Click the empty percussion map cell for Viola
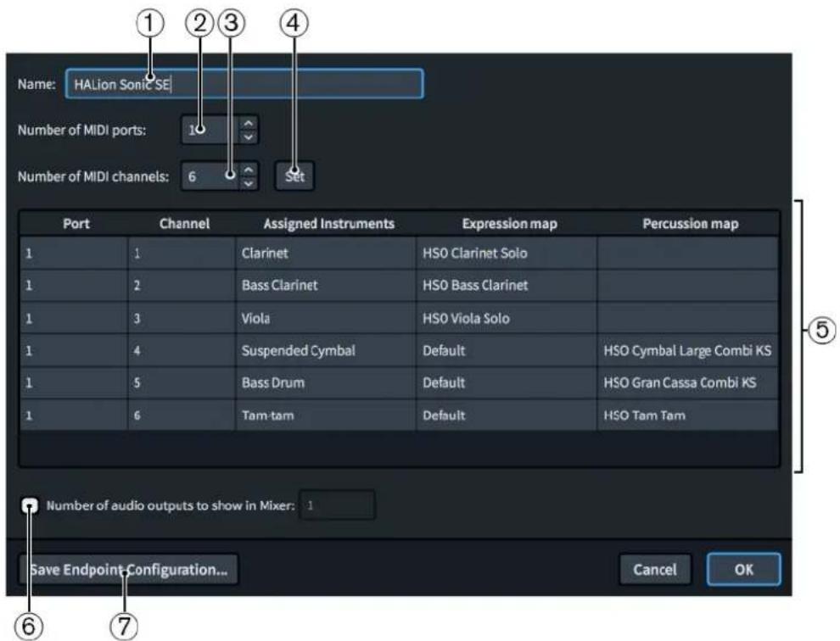This screenshot has height=641, width=840. coord(688,318)
